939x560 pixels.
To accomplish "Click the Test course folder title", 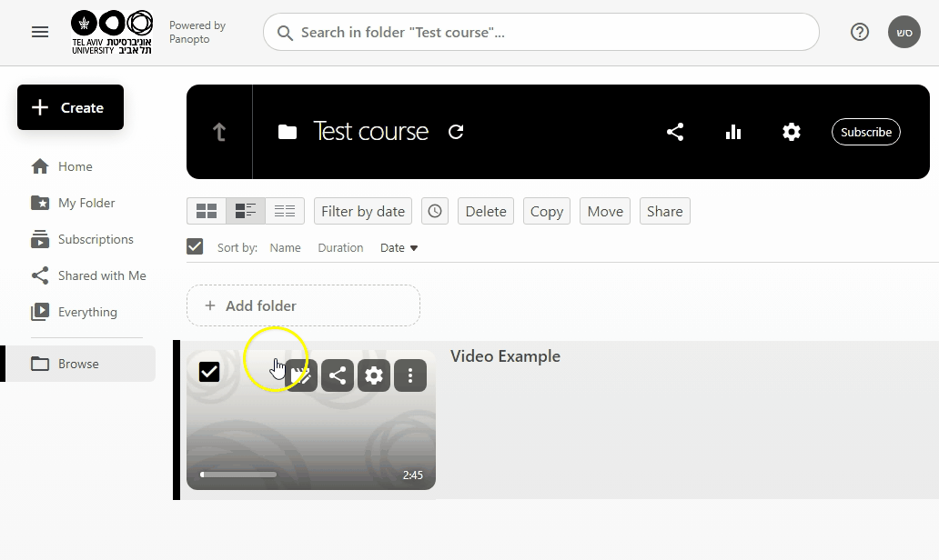I will 370,132.
